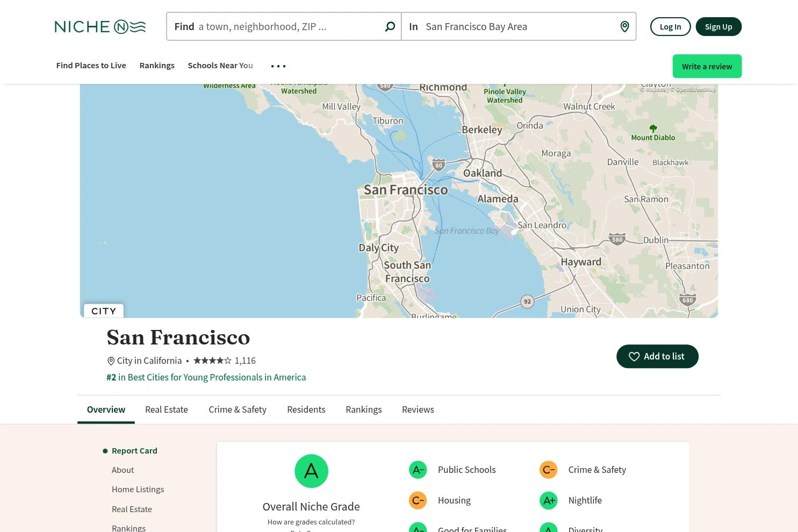Click the Housing C- grade badge
This screenshot has height=532, width=798.
coord(418,500)
